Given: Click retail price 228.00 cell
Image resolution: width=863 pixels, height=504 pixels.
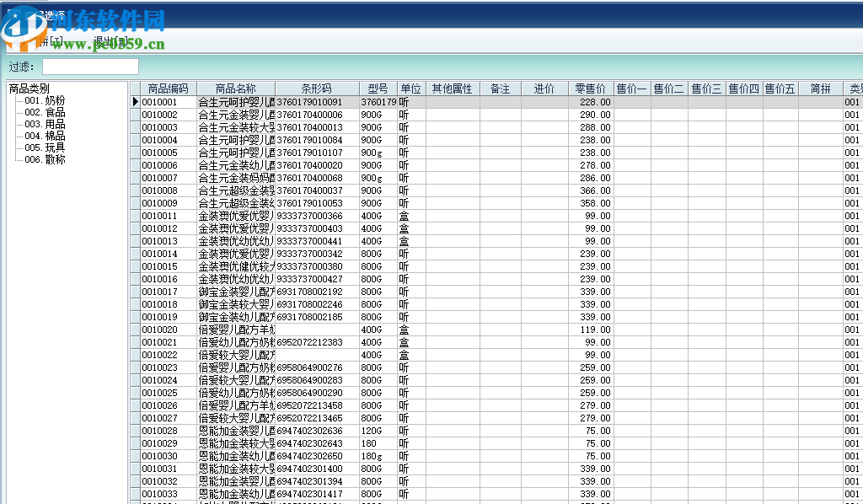Looking at the screenshot, I should tap(591, 102).
